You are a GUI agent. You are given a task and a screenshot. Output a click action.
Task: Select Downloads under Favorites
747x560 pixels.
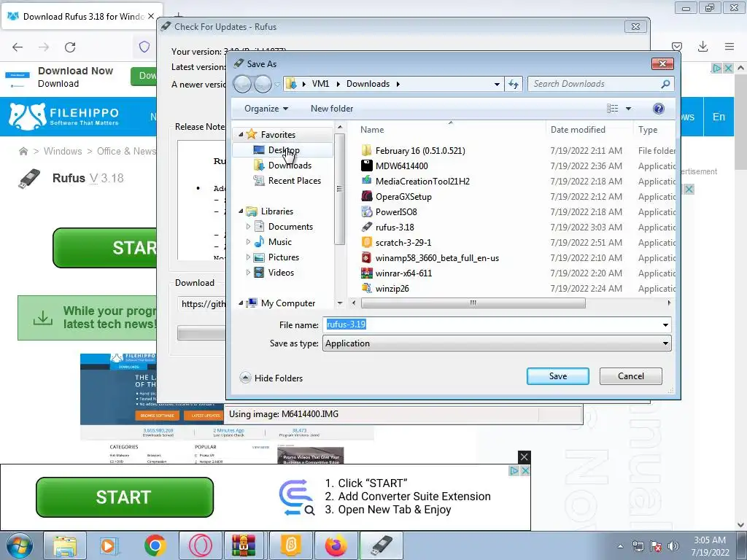(x=289, y=166)
